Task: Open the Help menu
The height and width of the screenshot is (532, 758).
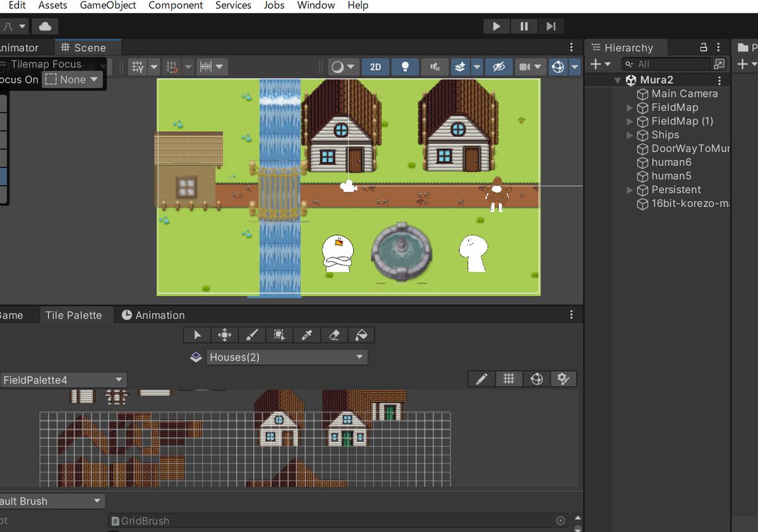Action: pyautogui.click(x=358, y=5)
